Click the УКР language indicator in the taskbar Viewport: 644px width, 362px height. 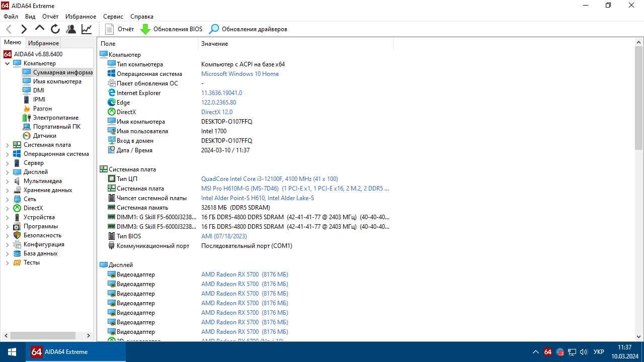coord(599,352)
